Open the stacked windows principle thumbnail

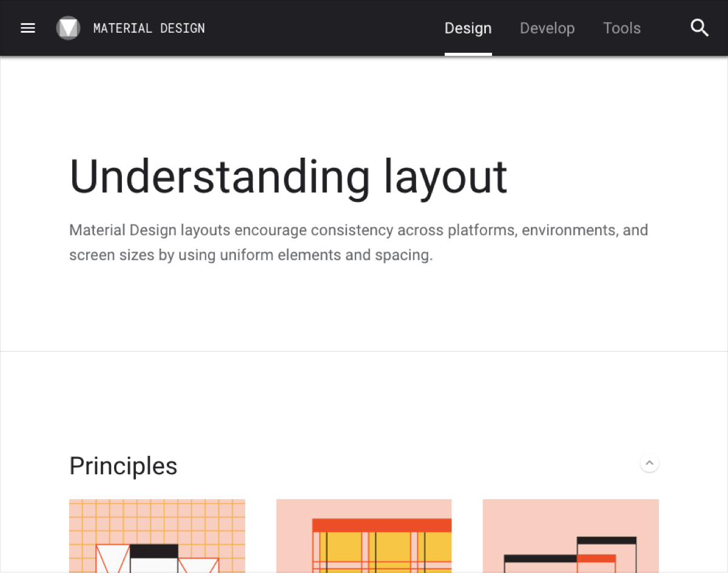point(571,535)
